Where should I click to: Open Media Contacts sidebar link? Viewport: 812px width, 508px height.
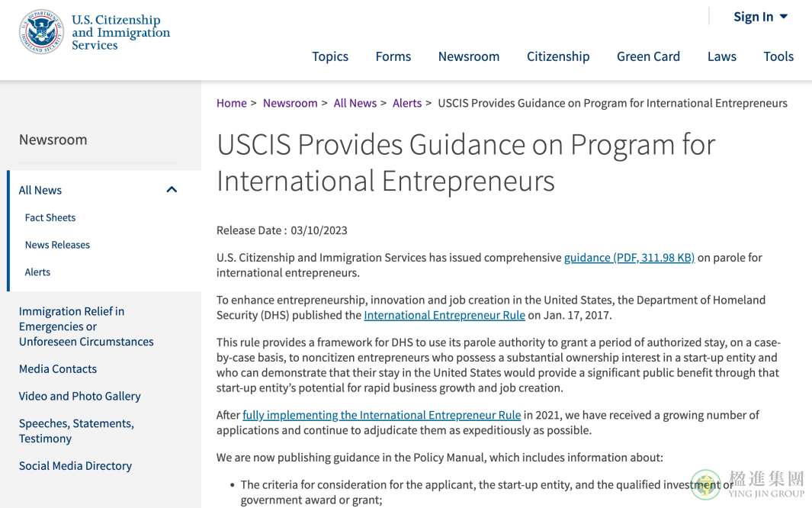[58, 368]
